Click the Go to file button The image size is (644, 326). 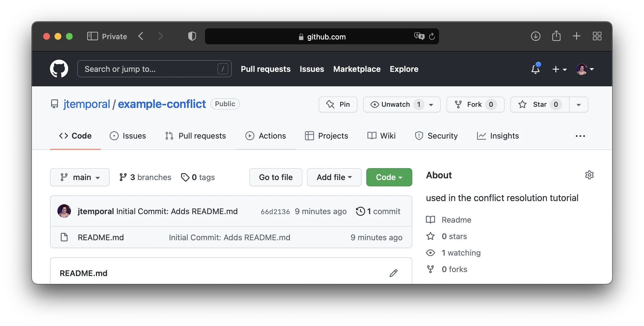276,177
